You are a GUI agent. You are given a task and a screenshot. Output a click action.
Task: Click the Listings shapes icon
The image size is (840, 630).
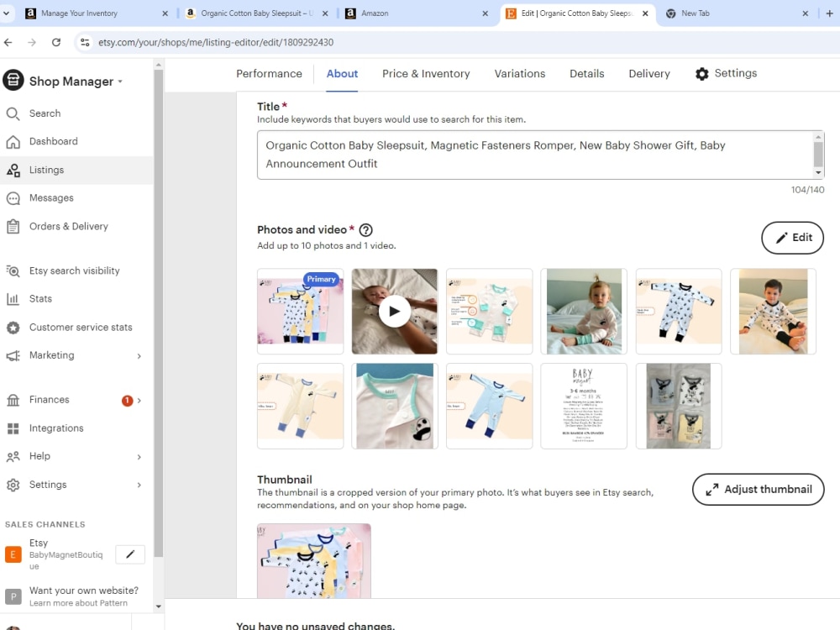pos(13,170)
